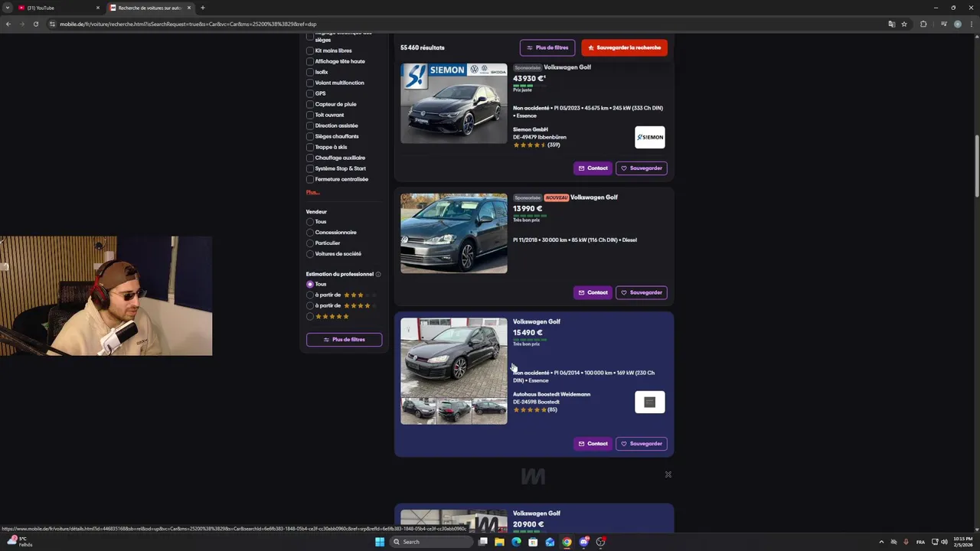Check the Toit ouvrant option
The height and width of the screenshot is (551, 980).
tap(310, 115)
